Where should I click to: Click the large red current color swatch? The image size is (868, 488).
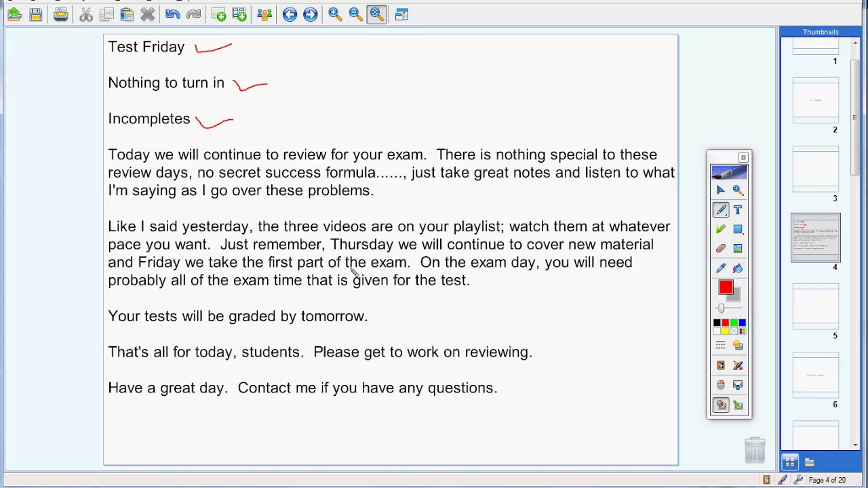pyautogui.click(x=726, y=288)
